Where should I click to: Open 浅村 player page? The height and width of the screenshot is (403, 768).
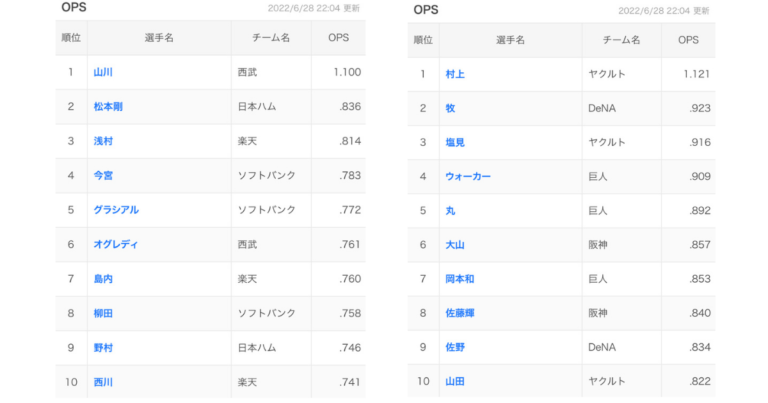pos(103,141)
